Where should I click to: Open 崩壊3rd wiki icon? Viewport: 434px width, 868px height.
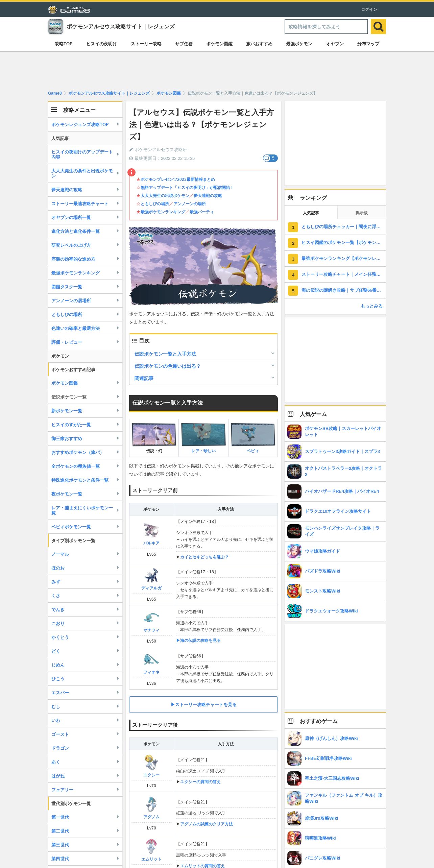point(294,818)
